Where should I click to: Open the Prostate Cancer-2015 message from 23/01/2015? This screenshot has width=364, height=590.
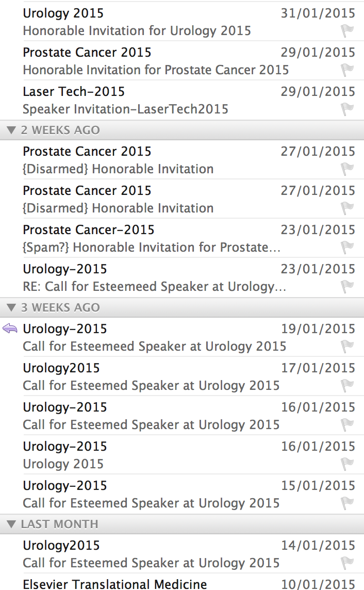point(155,238)
